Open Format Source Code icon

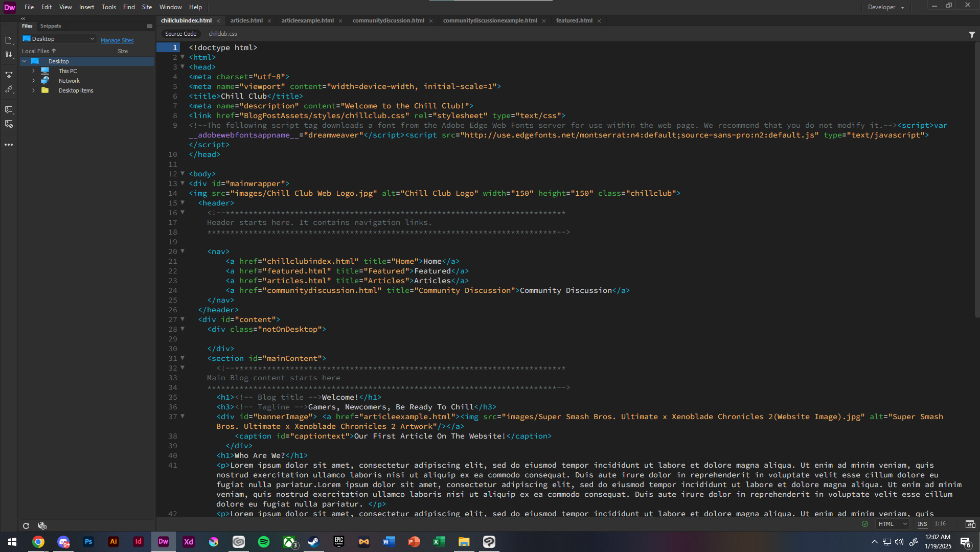tap(9, 89)
